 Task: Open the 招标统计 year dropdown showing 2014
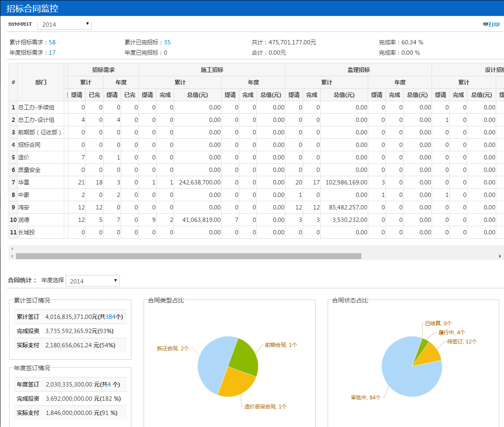click(65, 25)
